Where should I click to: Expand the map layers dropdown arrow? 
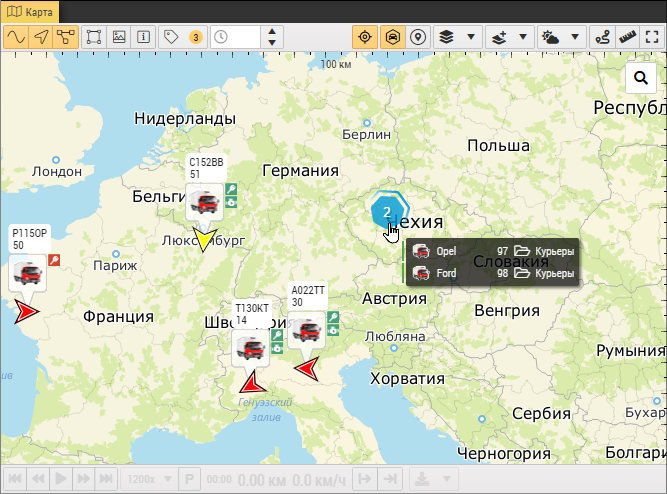(471, 37)
